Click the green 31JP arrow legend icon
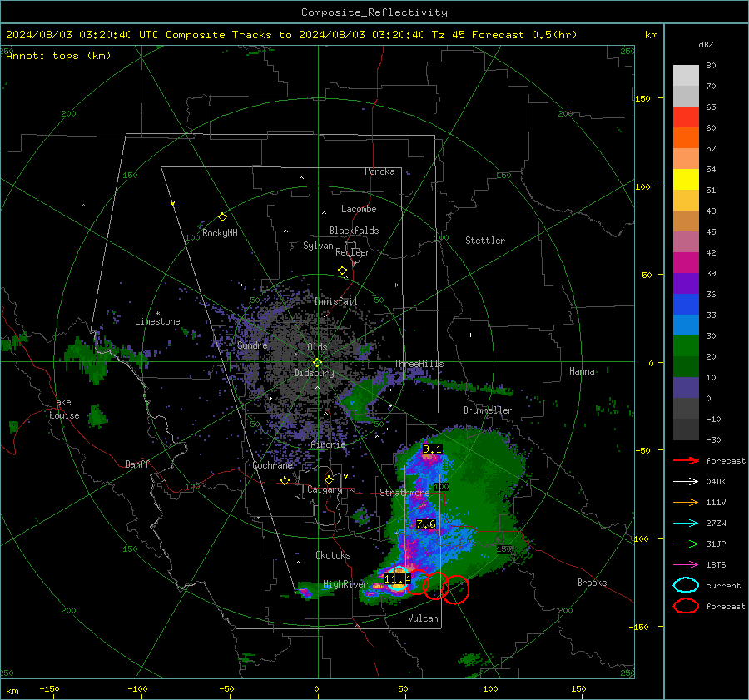Screen dimensions: 749x700 (686, 544)
